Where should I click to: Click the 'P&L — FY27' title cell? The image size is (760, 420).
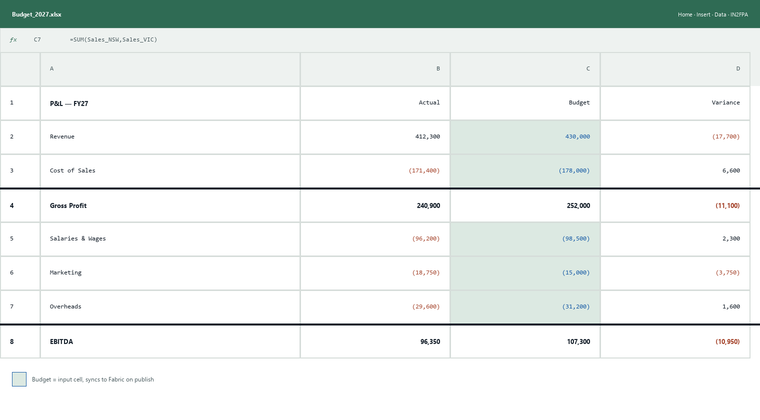click(x=170, y=103)
